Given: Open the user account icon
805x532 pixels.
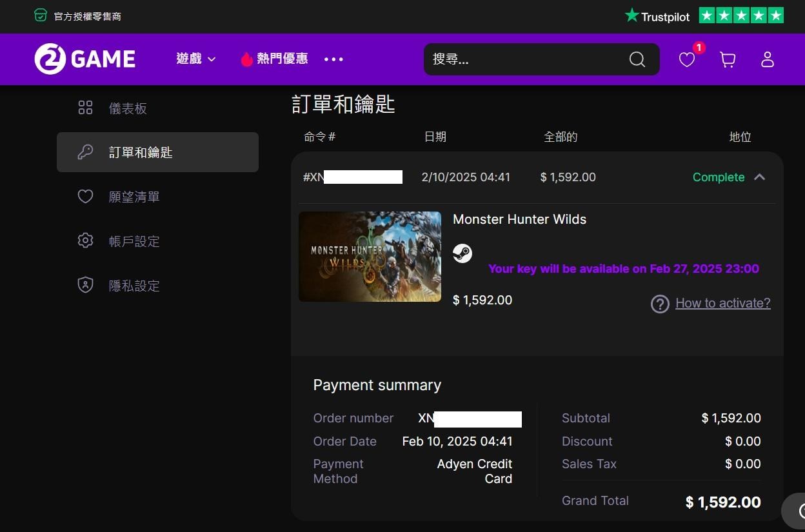Looking at the screenshot, I should pos(768,60).
